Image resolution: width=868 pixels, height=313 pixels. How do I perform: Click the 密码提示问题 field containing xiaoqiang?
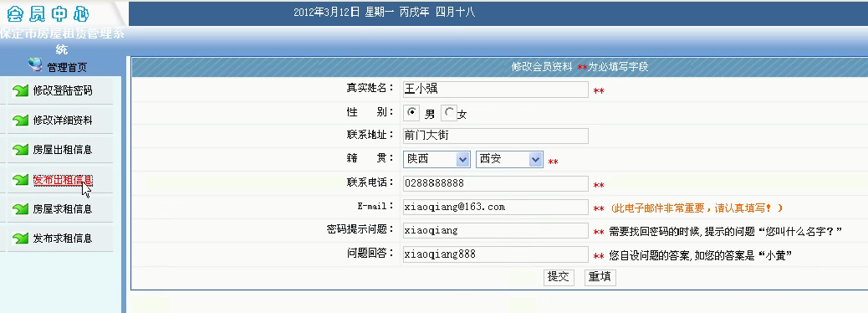tap(495, 231)
